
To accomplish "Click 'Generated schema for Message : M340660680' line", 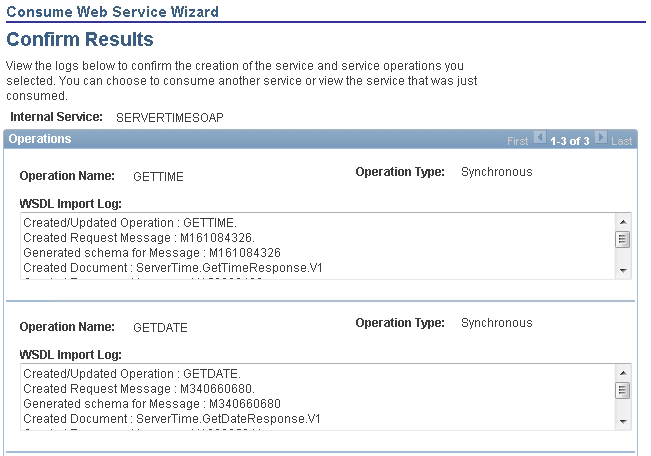I will (x=152, y=404).
